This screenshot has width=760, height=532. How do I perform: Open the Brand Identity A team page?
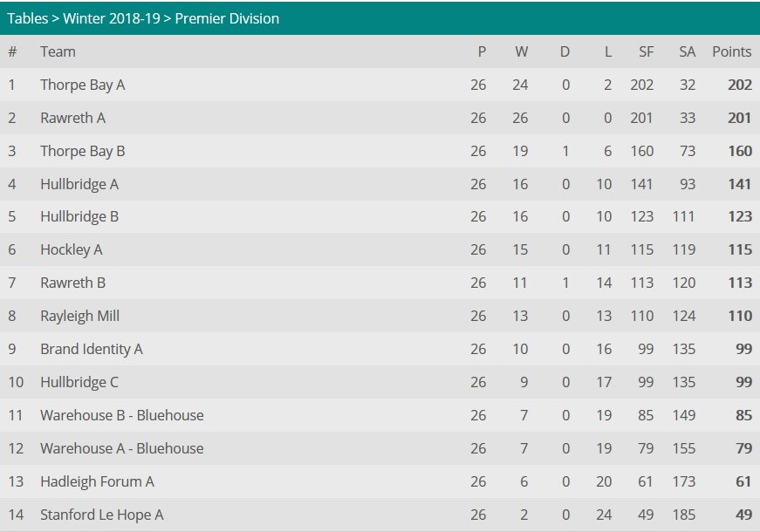click(x=91, y=349)
